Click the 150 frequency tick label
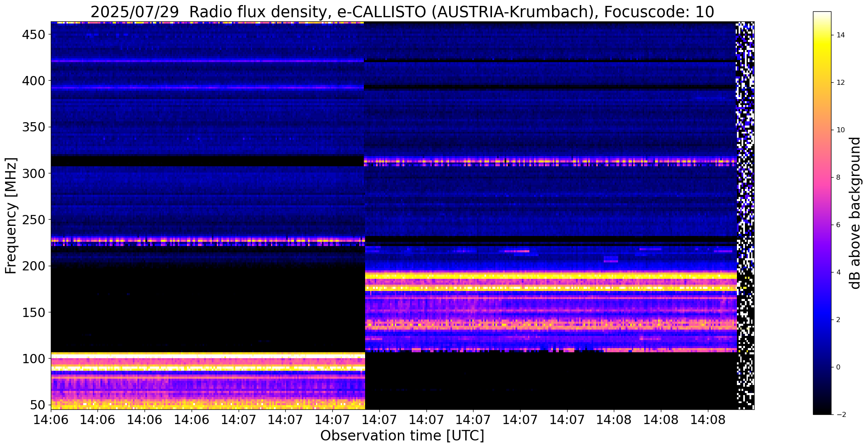This screenshot has width=868, height=448. pyautogui.click(x=34, y=312)
